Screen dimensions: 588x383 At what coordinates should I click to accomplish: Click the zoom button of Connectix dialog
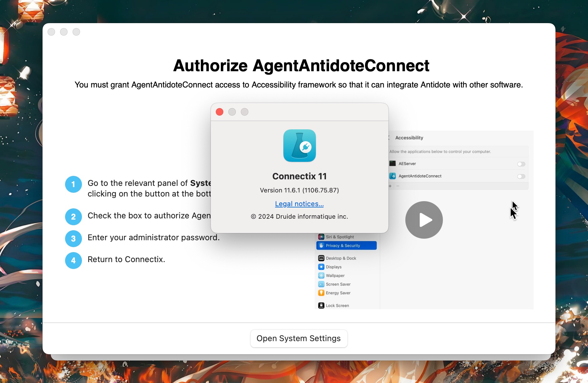pos(245,112)
